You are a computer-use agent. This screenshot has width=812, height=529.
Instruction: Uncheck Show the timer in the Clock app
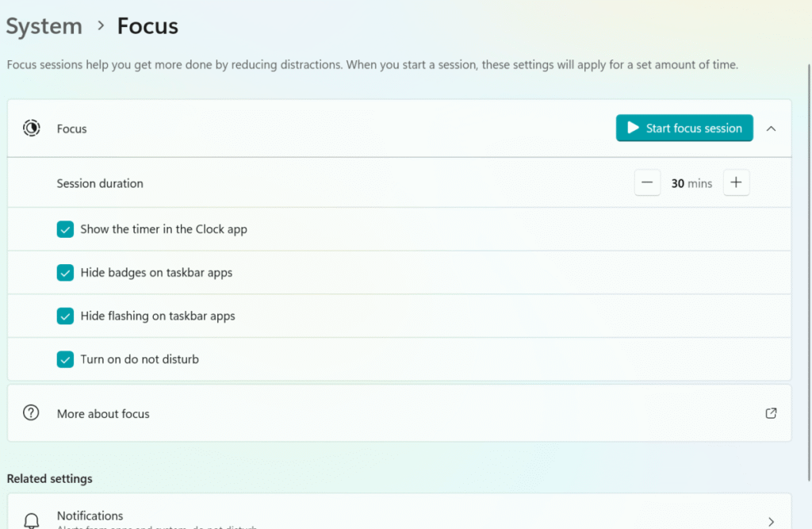click(x=66, y=228)
